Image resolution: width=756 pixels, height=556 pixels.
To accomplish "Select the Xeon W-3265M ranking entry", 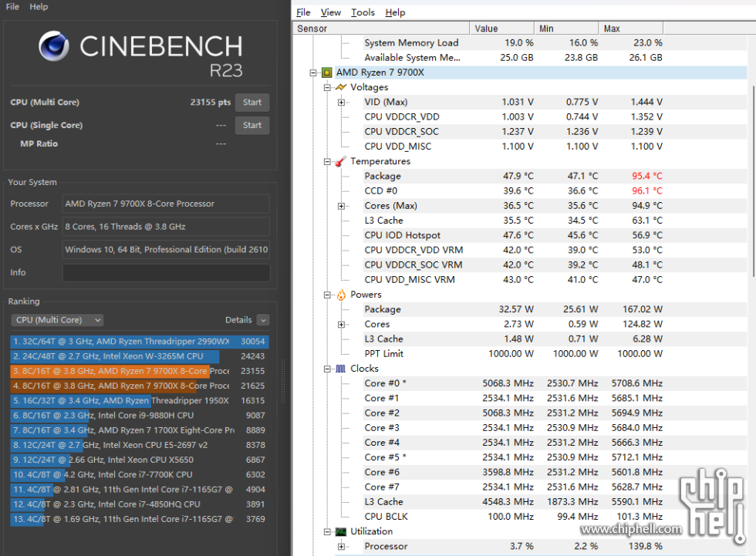I will pos(140,356).
